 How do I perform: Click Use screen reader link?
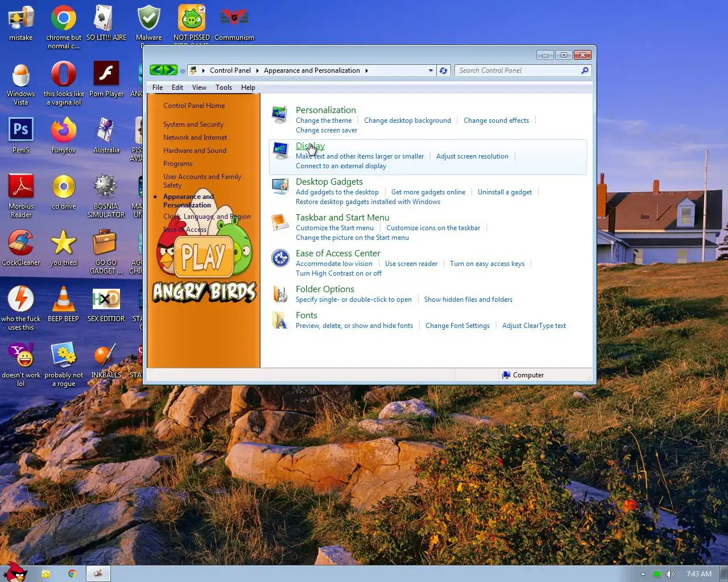(x=411, y=264)
